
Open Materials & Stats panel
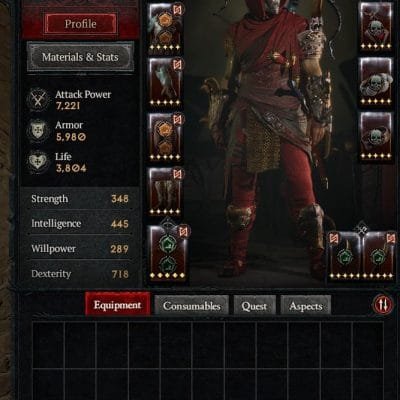[x=80, y=57]
